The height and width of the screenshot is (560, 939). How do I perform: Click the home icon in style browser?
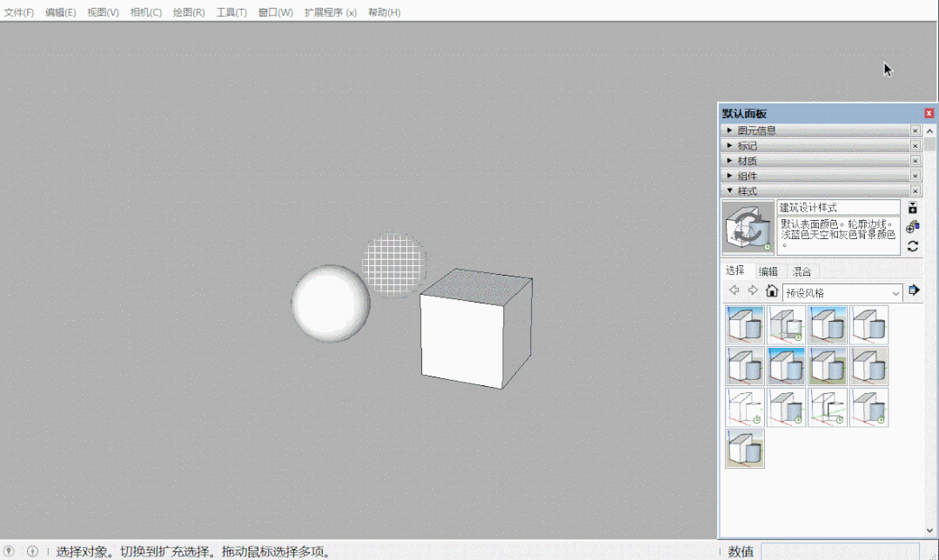[771, 290]
